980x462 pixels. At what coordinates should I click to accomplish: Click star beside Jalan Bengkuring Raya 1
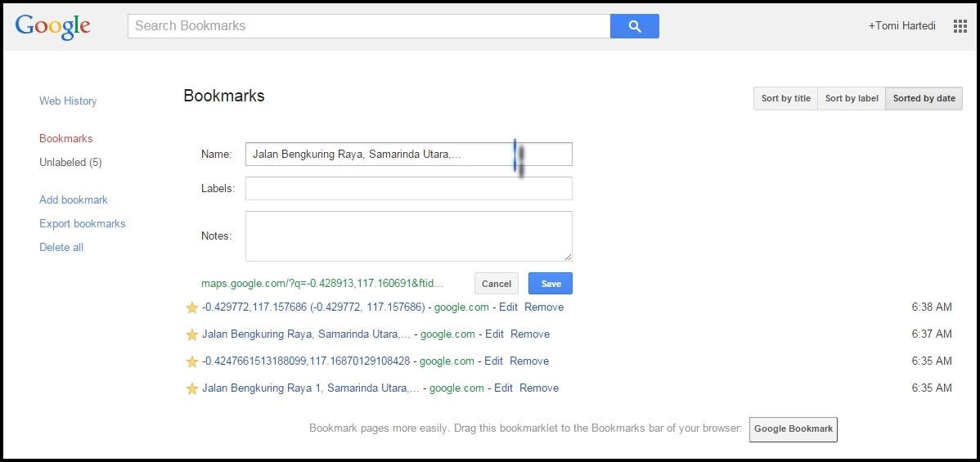coord(192,388)
